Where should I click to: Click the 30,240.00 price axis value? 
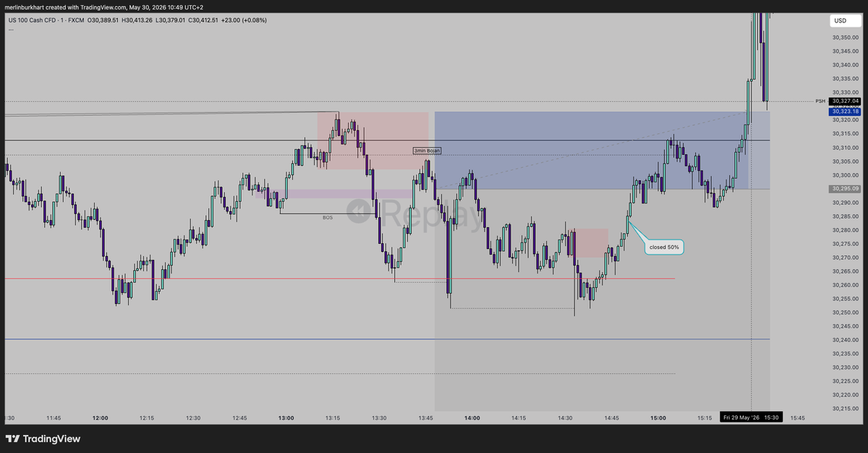click(845, 339)
